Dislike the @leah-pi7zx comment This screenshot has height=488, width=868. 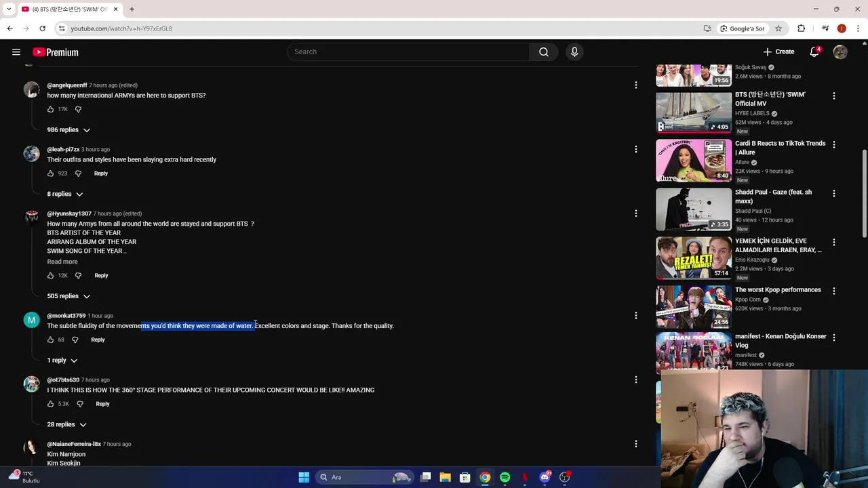78,174
